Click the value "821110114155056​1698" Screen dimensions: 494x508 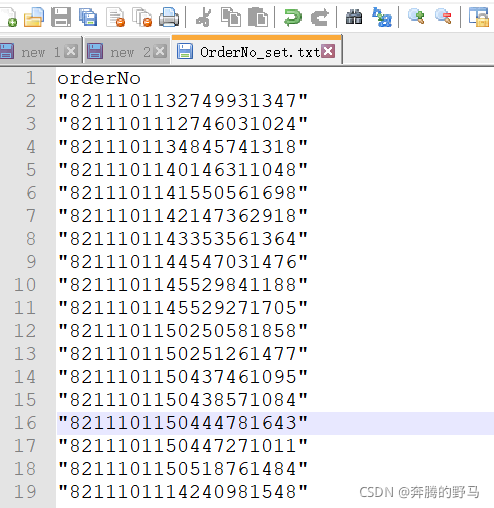click(183, 193)
